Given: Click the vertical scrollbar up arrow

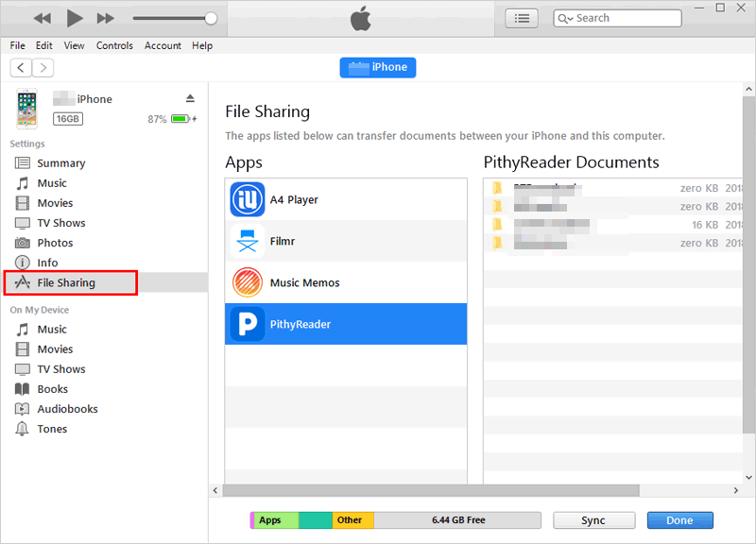Looking at the screenshot, I should click(x=748, y=89).
